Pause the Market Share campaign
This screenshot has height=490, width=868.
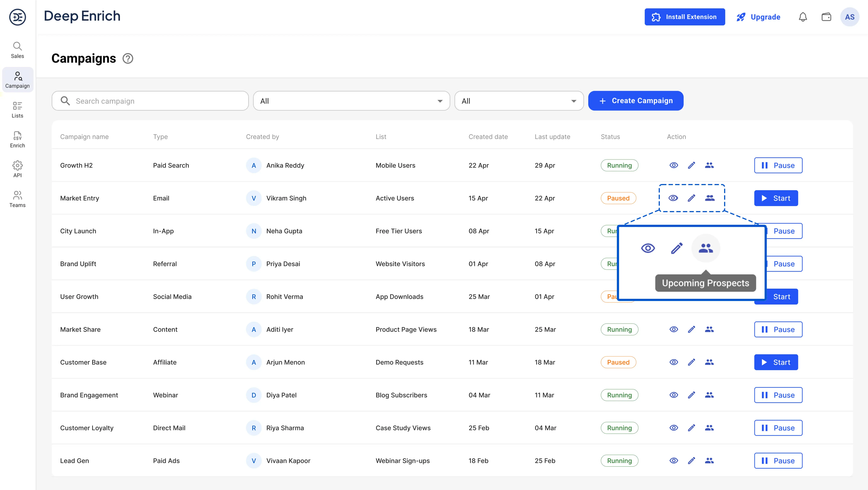[x=778, y=329]
